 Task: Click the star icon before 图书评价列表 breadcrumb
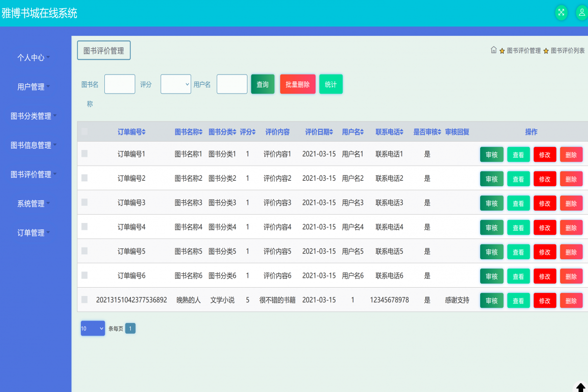(x=545, y=49)
